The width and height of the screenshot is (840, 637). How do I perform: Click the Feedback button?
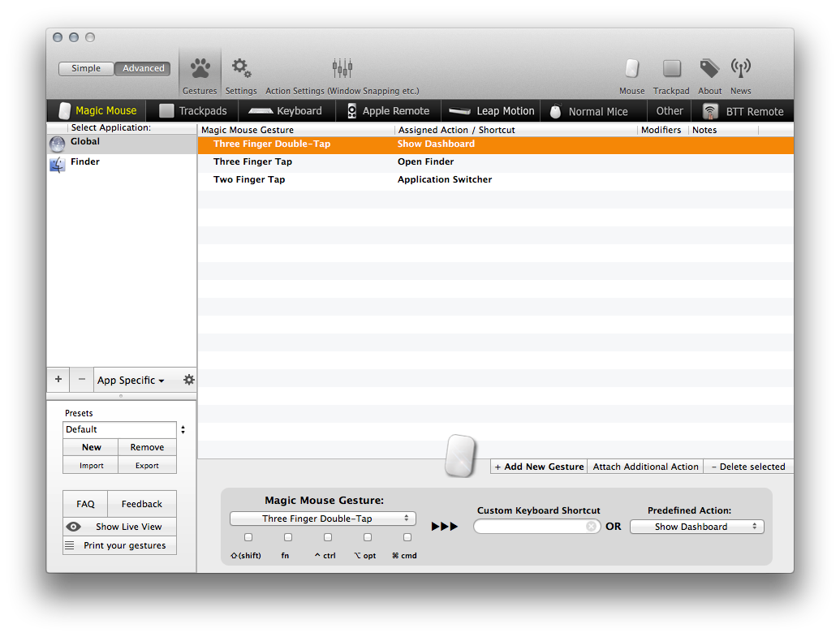tap(142, 504)
